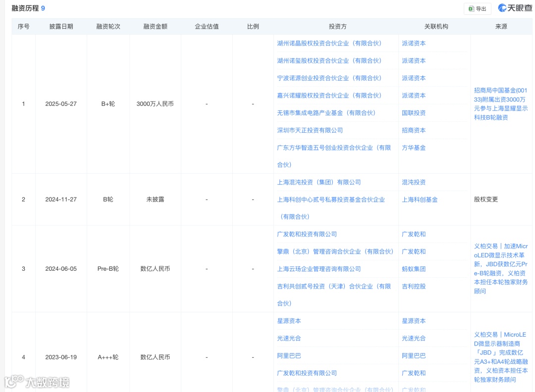The width and height of the screenshot is (535, 392).
Task: Open 广发乾和 institution beside 擎鼎 in Pre-B轮 row
Action: [x=414, y=251]
